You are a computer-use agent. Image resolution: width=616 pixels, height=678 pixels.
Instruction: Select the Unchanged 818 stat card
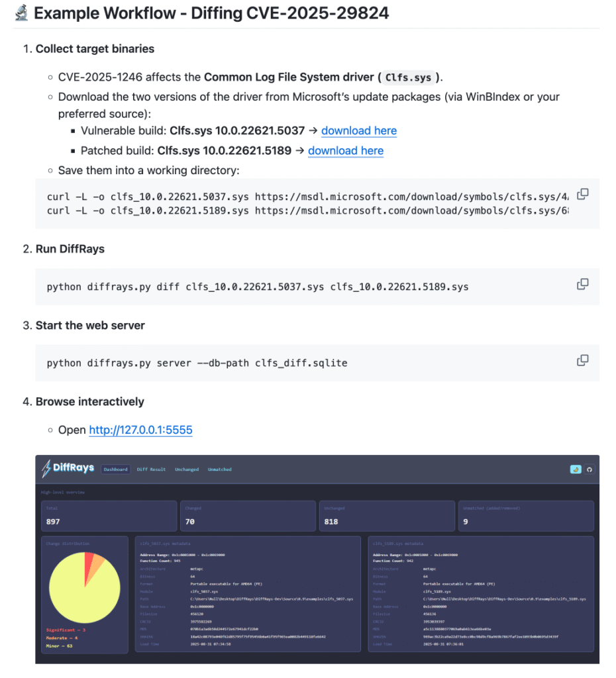[386, 516]
